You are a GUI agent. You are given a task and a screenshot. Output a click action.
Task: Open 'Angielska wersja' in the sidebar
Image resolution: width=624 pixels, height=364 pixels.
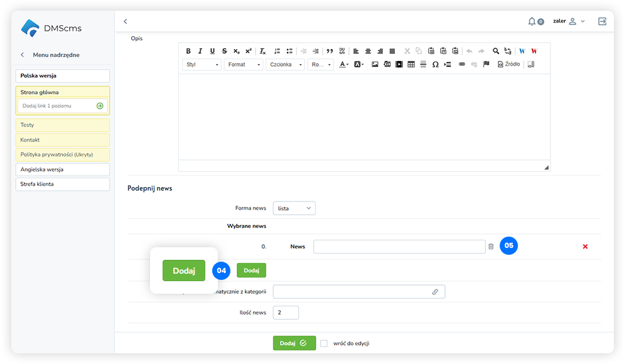[x=63, y=169]
